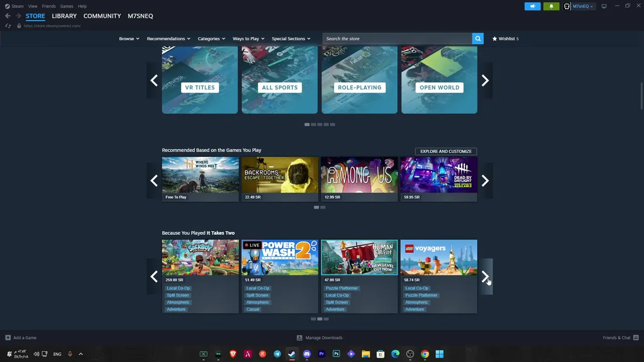The image size is (644, 362).
Task: Open the VR TITLES category card
Action: point(200,80)
